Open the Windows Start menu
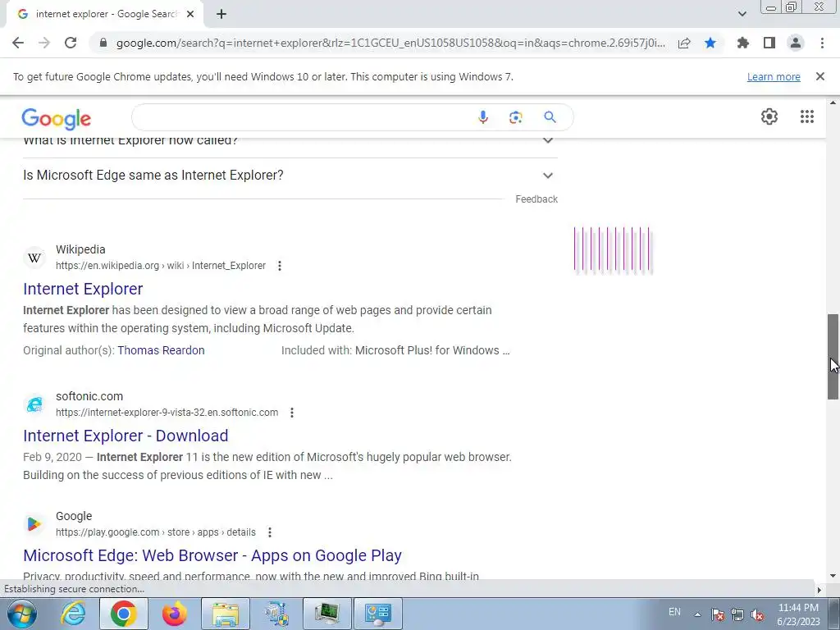 [x=22, y=614]
